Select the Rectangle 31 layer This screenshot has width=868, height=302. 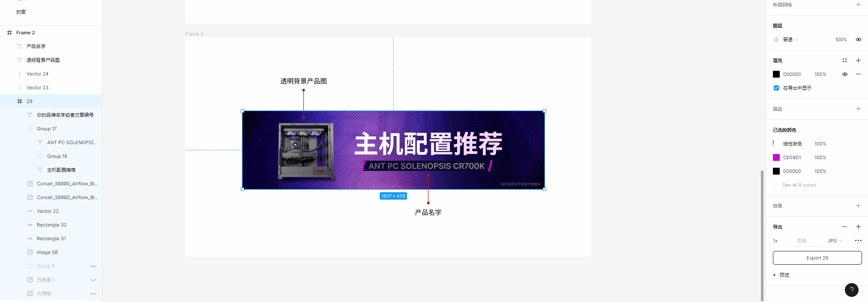pyautogui.click(x=51, y=239)
